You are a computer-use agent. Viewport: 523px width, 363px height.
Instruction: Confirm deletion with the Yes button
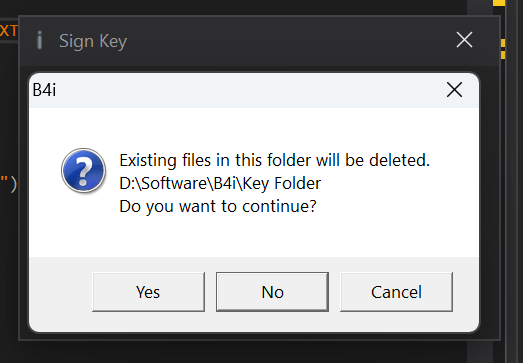[x=148, y=292]
